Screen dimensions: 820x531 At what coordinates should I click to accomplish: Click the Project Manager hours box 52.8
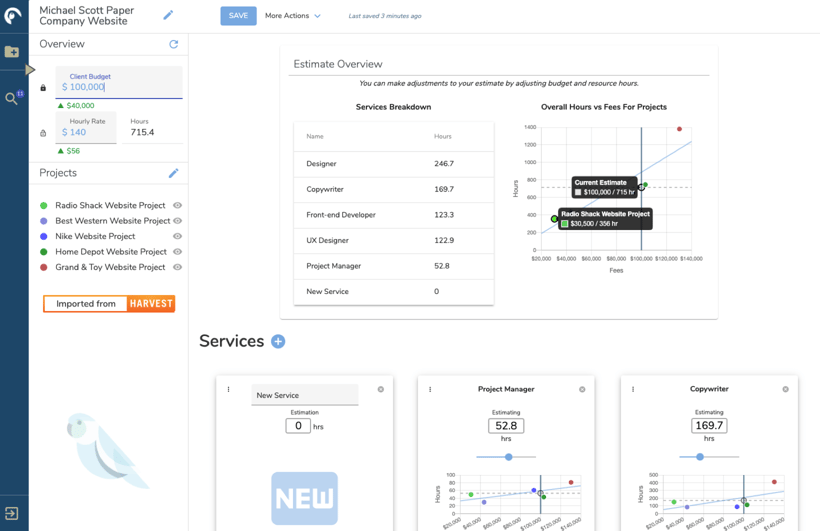click(x=506, y=426)
